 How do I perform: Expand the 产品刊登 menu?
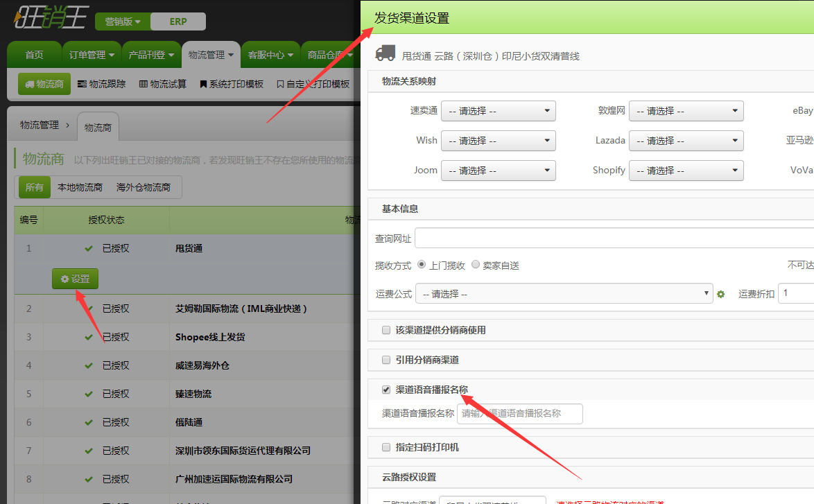(151, 55)
